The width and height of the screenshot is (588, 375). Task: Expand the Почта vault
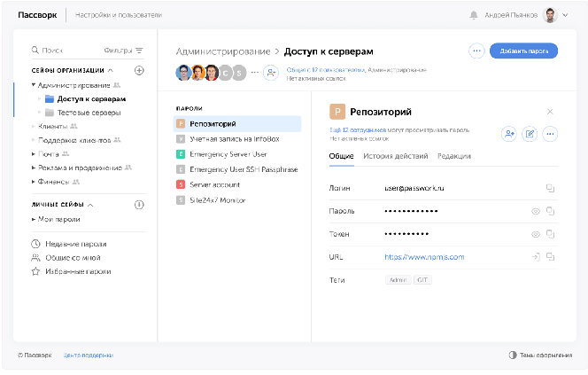[34, 154]
